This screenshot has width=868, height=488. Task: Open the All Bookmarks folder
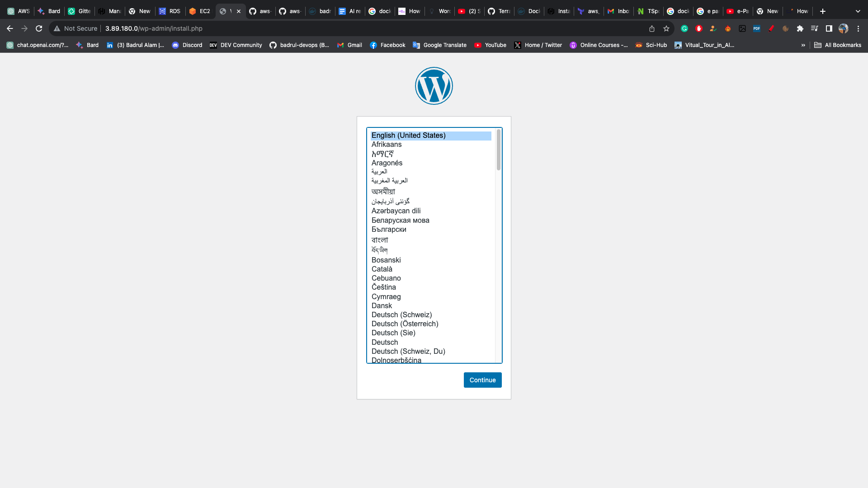click(838, 45)
